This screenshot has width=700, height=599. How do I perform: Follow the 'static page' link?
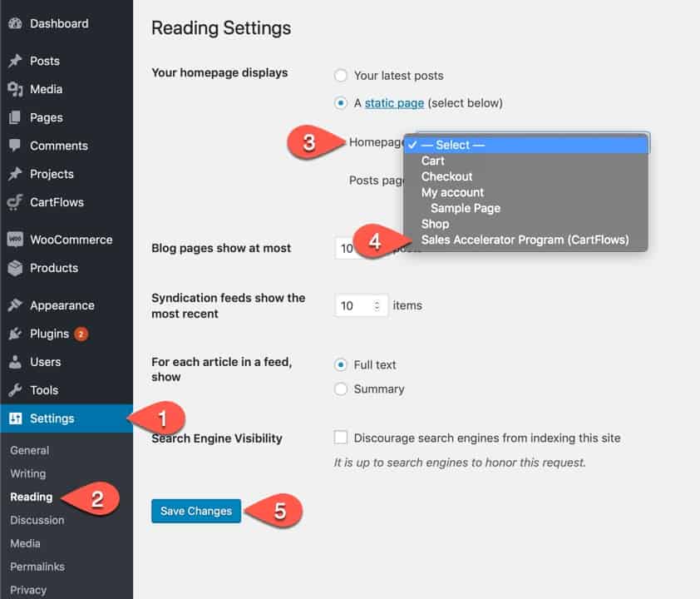[394, 103]
